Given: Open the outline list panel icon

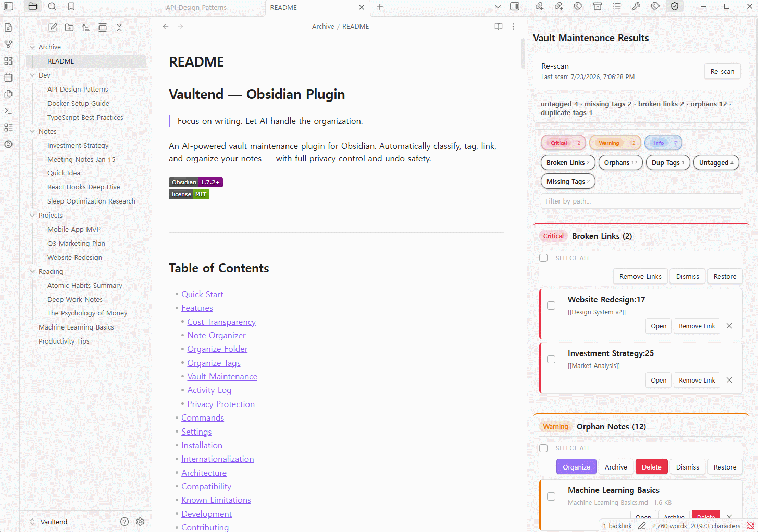Looking at the screenshot, I should pyautogui.click(x=617, y=6).
